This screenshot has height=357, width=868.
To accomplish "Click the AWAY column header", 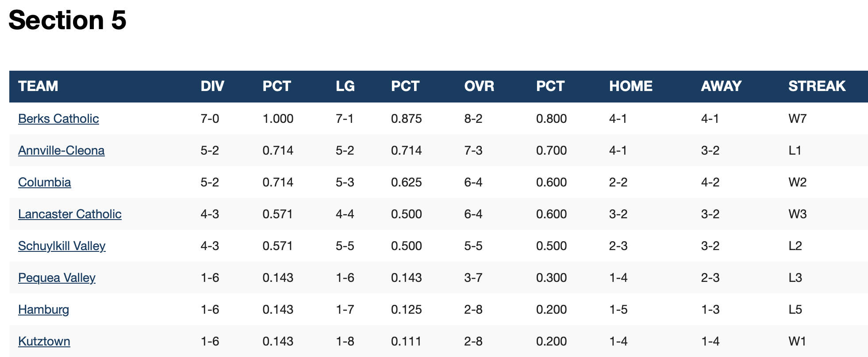I will tap(721, 86).
